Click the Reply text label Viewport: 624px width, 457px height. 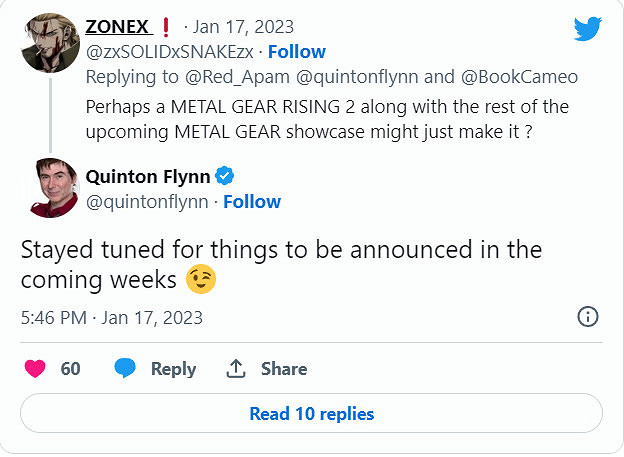173,369
